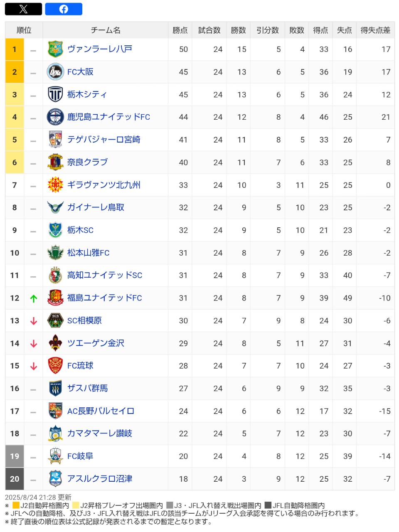Open the アスルクラロ沼津 team link

[x=100, y=479]
